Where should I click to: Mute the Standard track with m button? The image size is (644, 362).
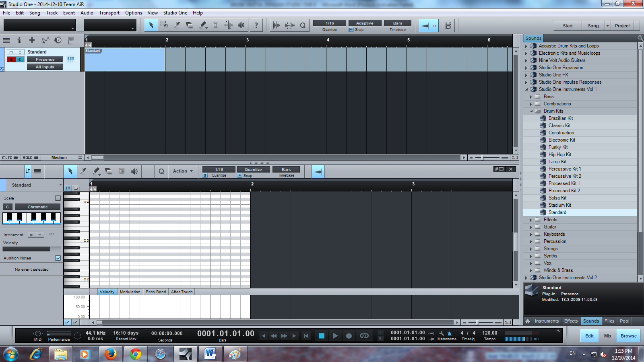pos(11,52)
